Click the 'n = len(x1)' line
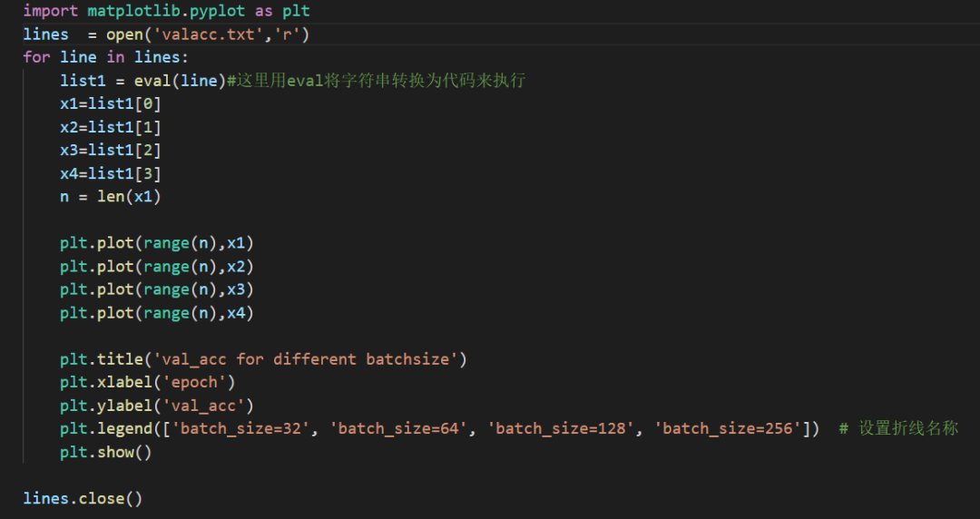The image size is (980, 519). (111, 196)
